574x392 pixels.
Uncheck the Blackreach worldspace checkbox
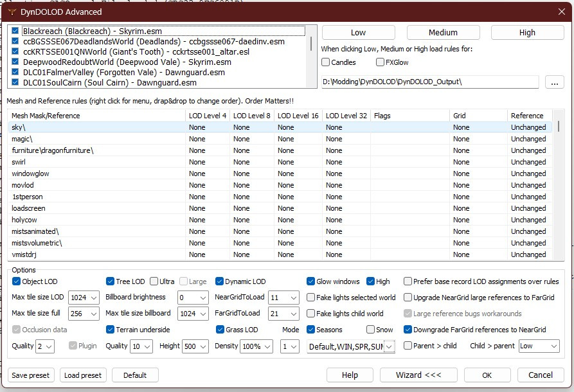[x=15, y=31]
